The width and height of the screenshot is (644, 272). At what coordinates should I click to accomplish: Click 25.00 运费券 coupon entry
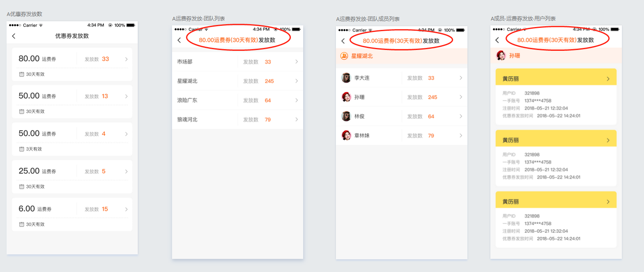(x=72, y=177)
